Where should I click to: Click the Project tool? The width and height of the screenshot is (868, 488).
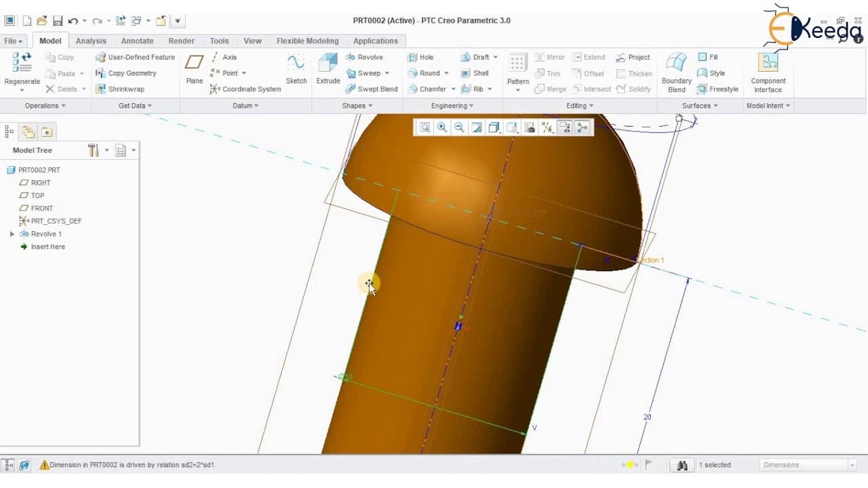[633, 57]
